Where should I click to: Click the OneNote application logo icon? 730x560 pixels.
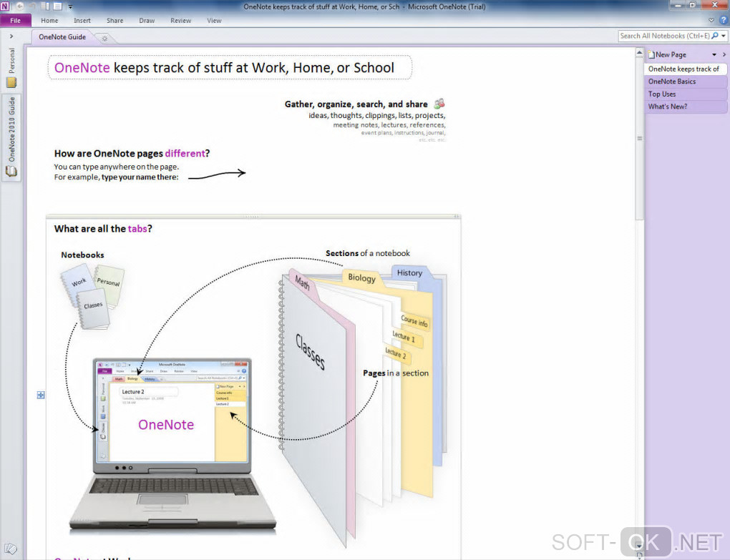5,6
